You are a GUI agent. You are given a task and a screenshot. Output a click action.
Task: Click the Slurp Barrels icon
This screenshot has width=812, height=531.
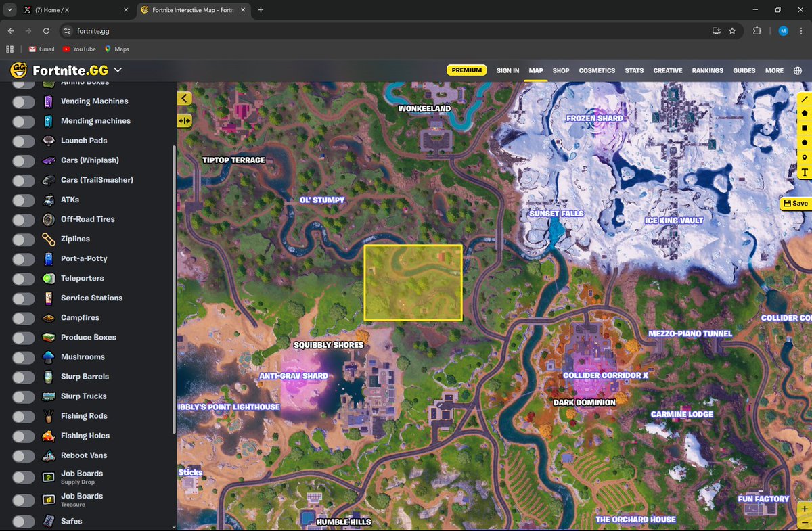(x=48, y=377)
